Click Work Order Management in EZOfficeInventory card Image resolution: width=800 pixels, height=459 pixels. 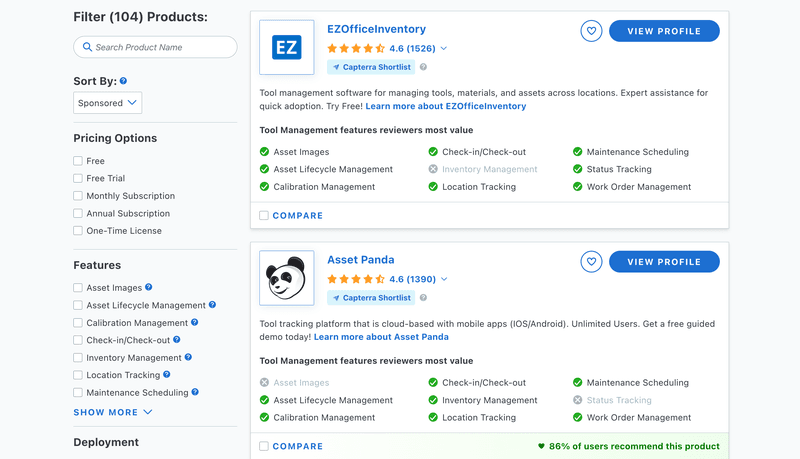(639, 187)
